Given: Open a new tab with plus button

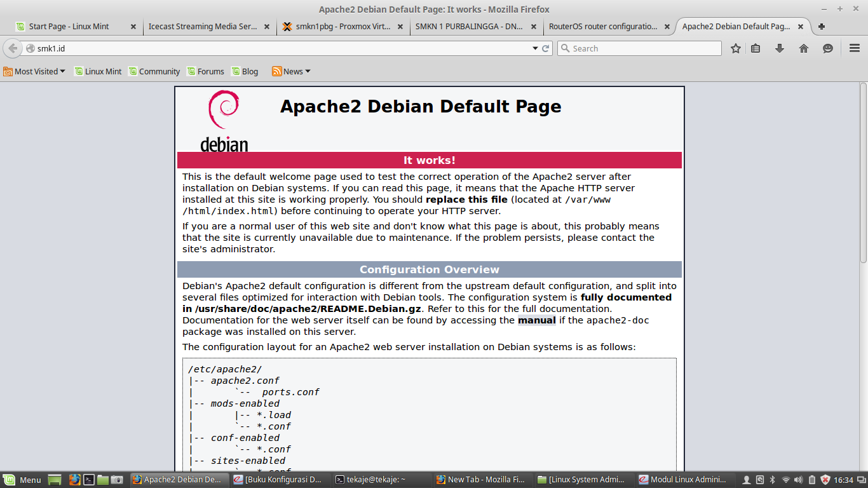Looking at the screenshot, I should [x=822, y=27].
